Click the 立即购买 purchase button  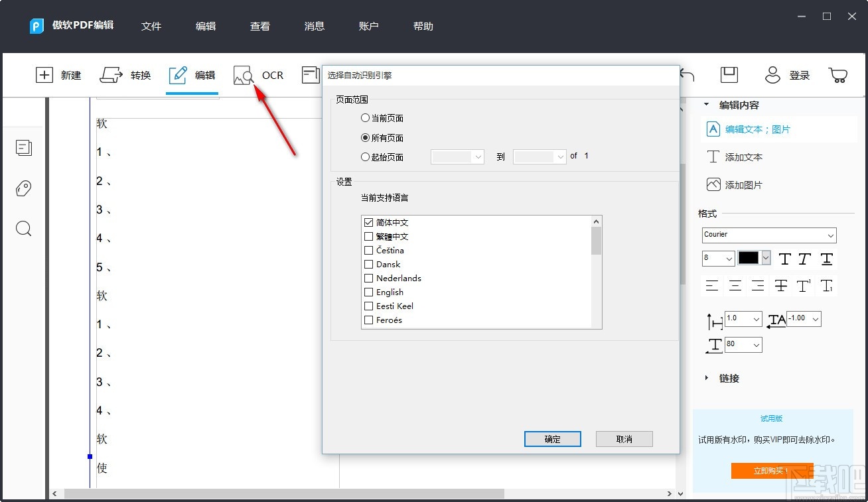click(772, 471)
